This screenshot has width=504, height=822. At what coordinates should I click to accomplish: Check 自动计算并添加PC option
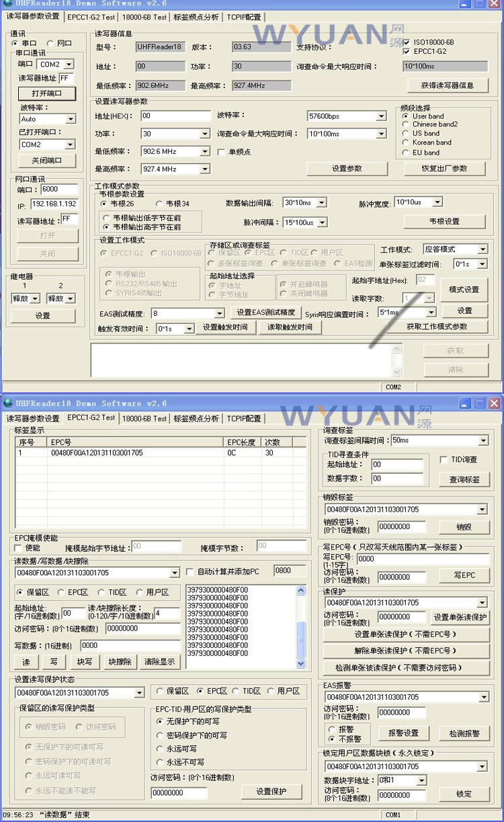190,572
